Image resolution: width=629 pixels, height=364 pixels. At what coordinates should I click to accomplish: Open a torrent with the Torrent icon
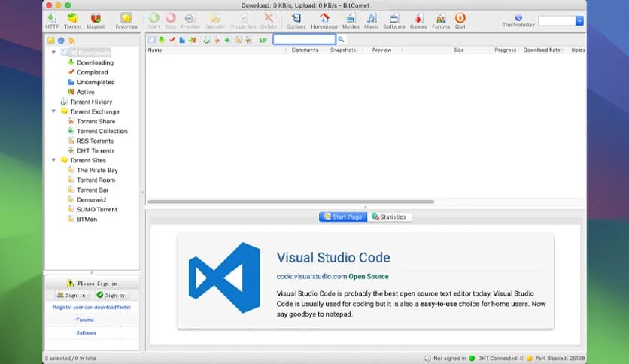click(x=72, y=19)
